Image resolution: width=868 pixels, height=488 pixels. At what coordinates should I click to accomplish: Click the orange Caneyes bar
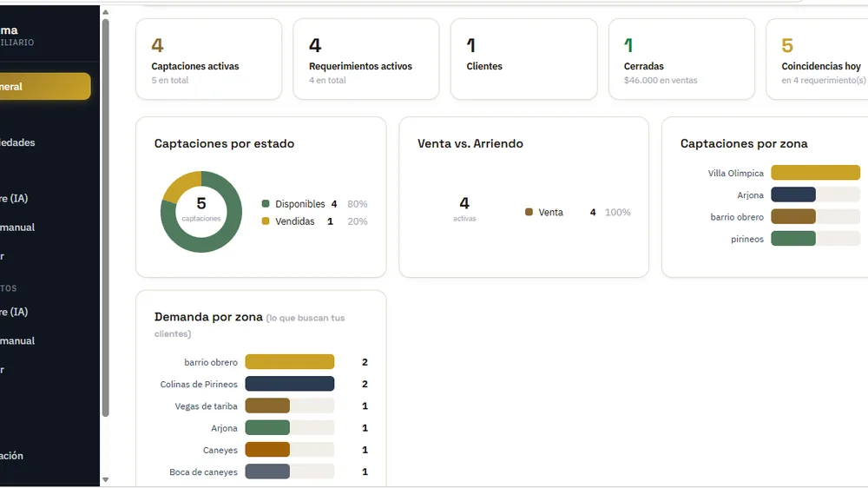click(x=267, y=450)
